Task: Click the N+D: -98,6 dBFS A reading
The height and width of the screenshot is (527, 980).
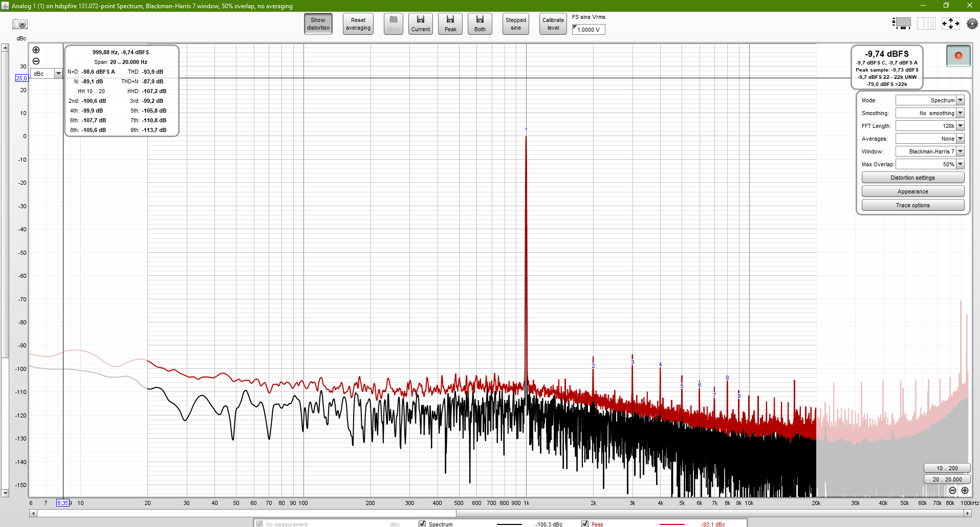Action: click(91, 72)
